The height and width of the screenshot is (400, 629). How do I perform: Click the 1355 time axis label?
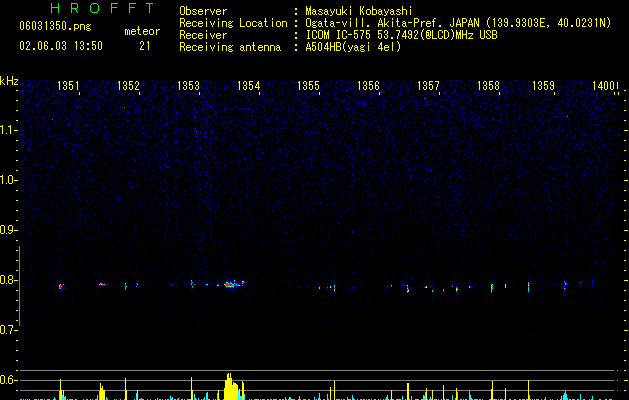(308, 86)
